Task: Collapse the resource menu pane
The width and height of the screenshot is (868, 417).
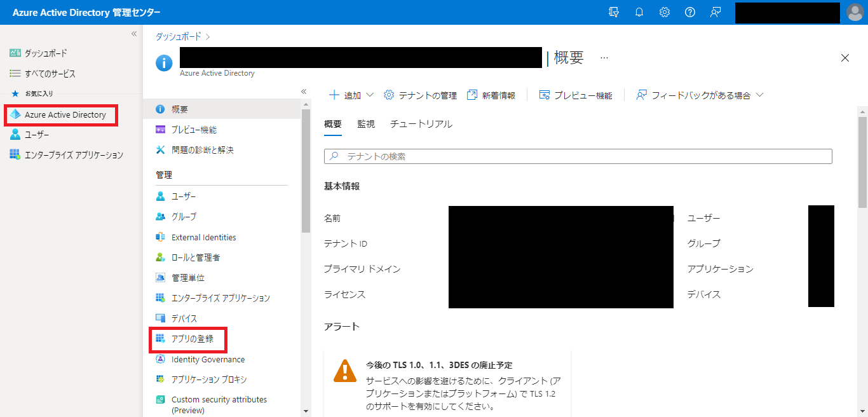Action: pyautogui.click(x=304, y=92)
